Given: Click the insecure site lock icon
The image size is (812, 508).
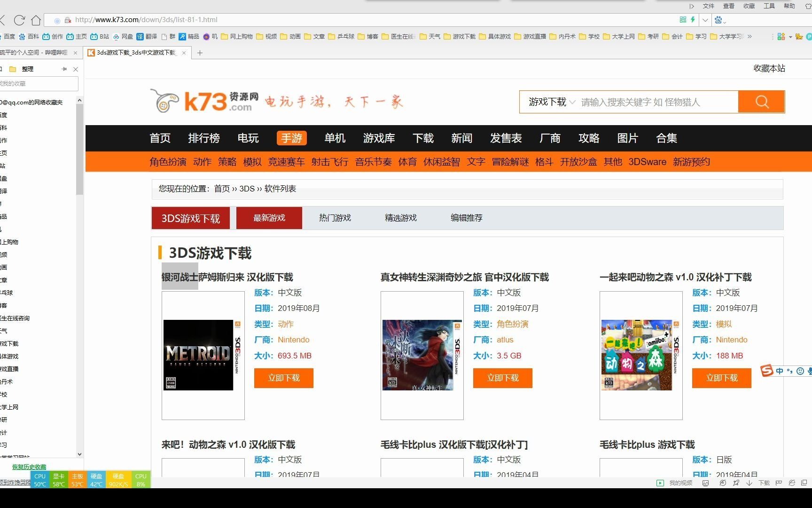Looking at the screenshot, I should [x=68, y=20].
